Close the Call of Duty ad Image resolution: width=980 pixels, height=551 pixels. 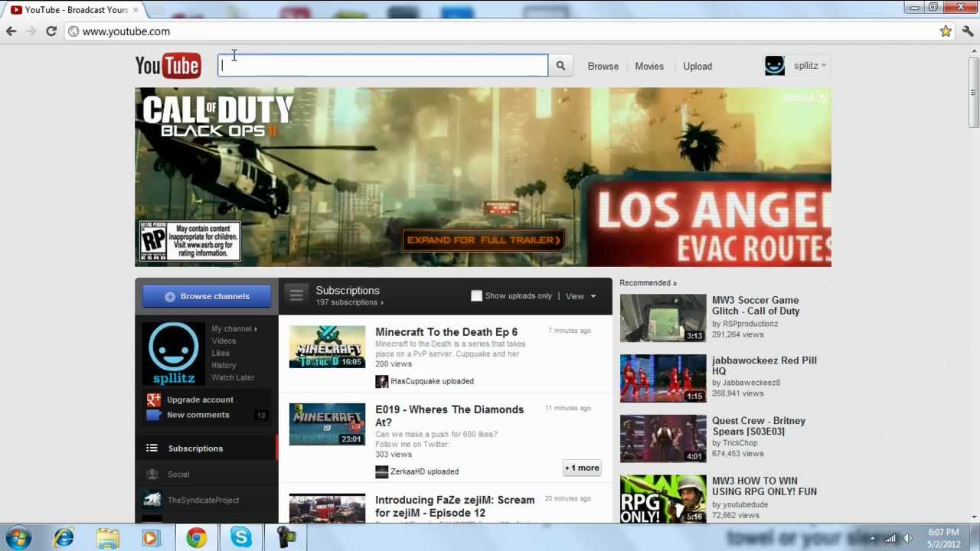[x=822, y=96]
